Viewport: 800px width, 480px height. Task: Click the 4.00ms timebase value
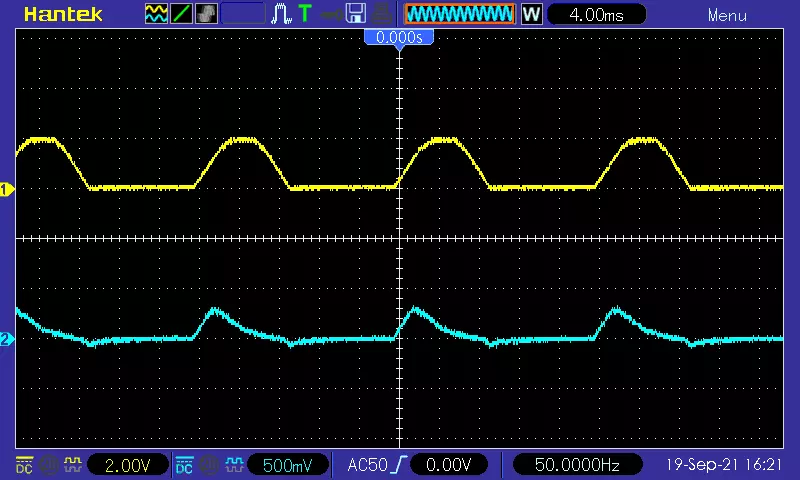point(596,14)
